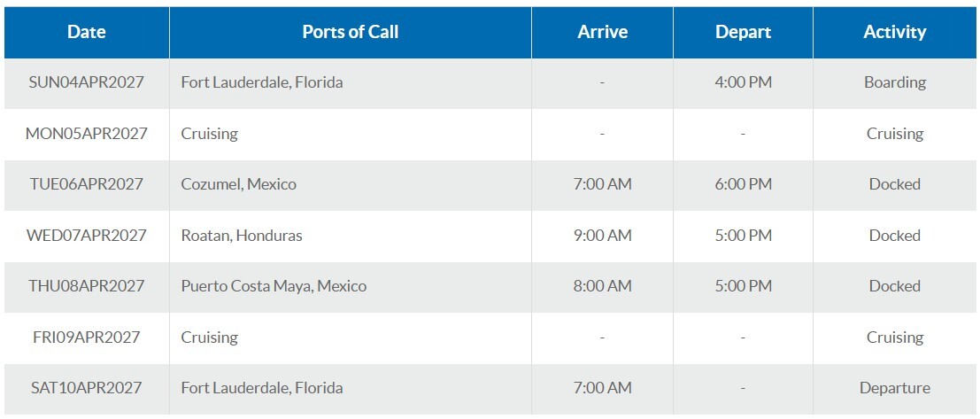The width and height of the screenshot is (980, 419).
Task: Select Puerto Costa Maya, Mexico port
Action: 273,286
